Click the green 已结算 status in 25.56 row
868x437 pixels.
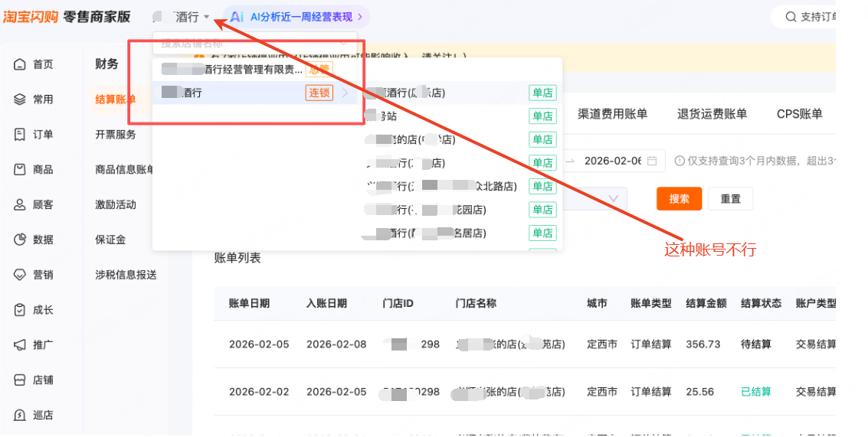pyautogui.click(x=756, y=392)
